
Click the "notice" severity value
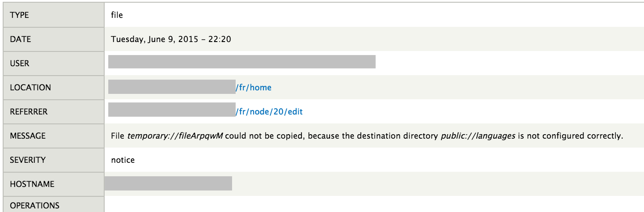123,160
